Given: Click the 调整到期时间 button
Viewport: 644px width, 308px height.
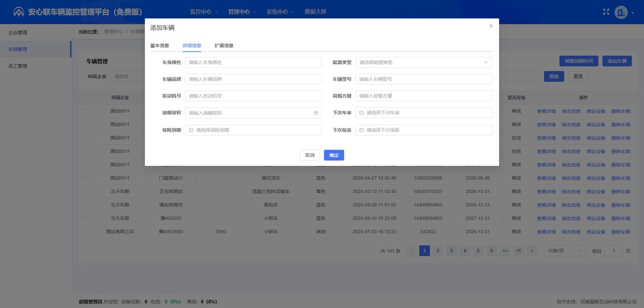Looking at the screenshot, I should pos(579,61).
